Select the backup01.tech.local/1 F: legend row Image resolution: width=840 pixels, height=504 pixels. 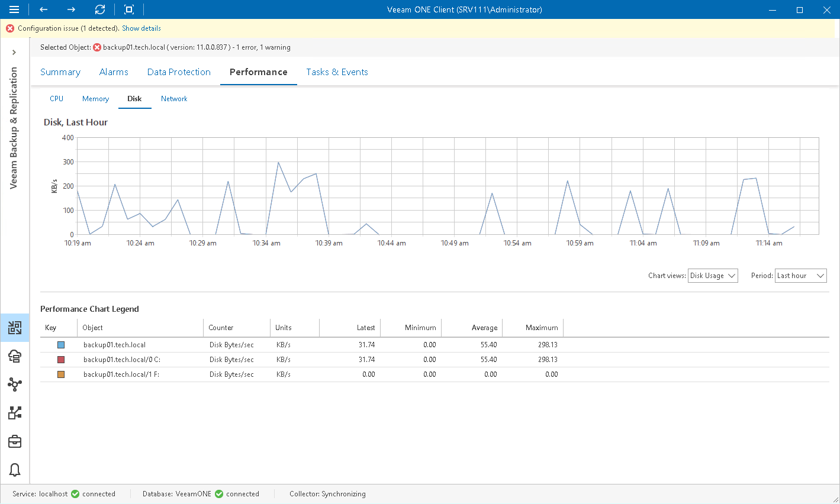[x=435, y=374]
